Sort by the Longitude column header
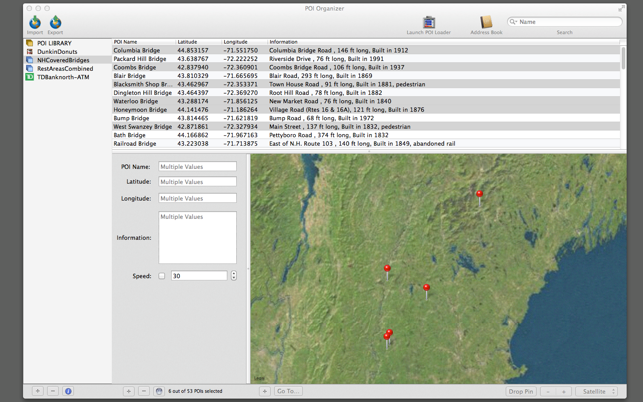 pyautogui.click(x=245, y=42)
